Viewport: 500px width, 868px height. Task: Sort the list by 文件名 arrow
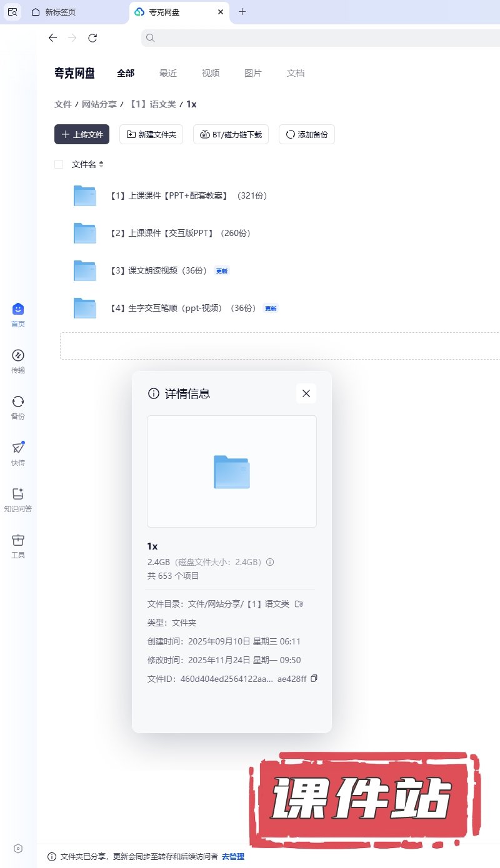pos(101,164)
